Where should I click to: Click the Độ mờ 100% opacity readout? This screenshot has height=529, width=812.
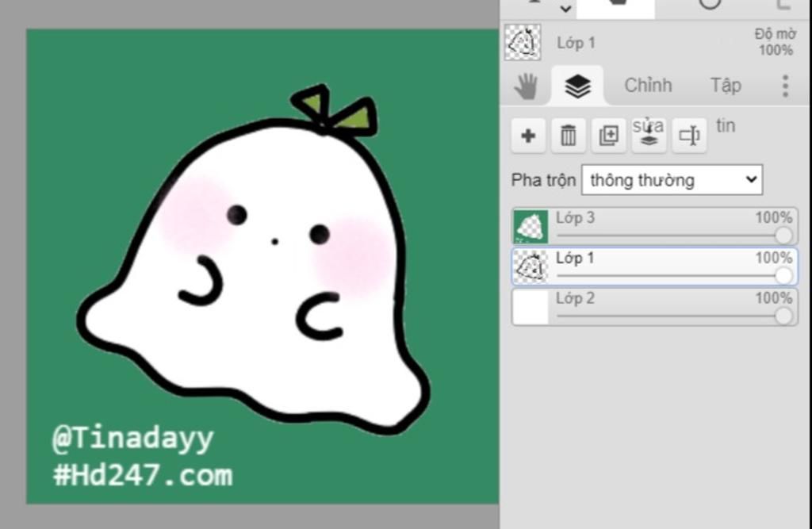pos(775,42)
